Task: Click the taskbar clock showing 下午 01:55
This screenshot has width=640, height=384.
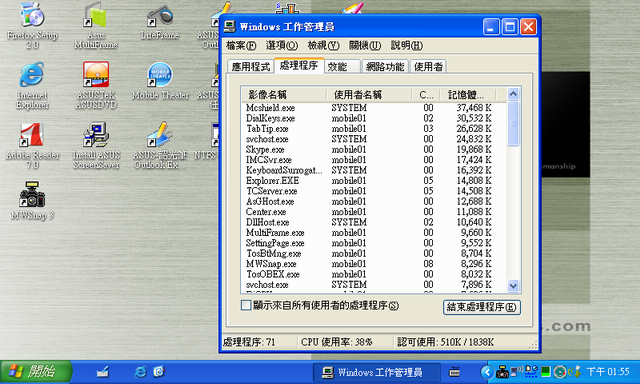Action: click(608, 372)
